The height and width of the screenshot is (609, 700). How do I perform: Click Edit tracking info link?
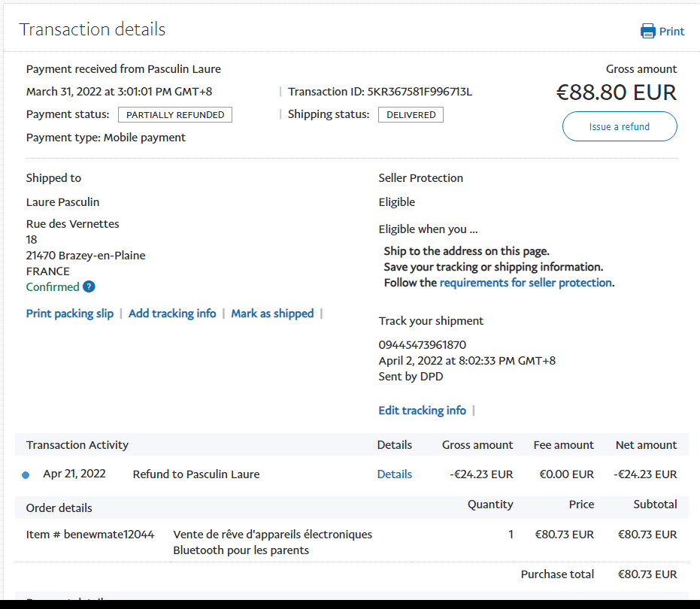[x=422, y=411]
